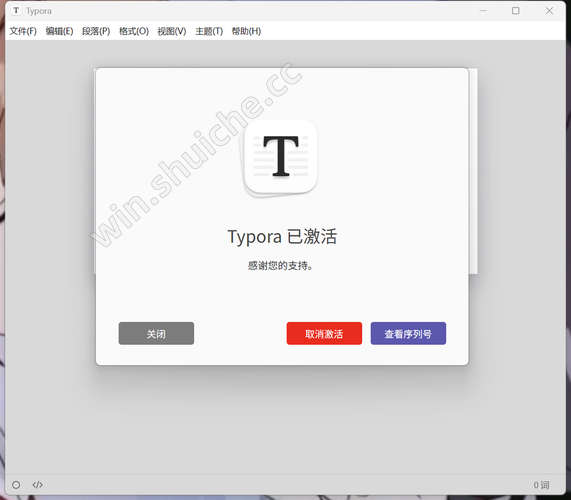
Task: Click the gray 关闭 button
Action: (156, 333)
